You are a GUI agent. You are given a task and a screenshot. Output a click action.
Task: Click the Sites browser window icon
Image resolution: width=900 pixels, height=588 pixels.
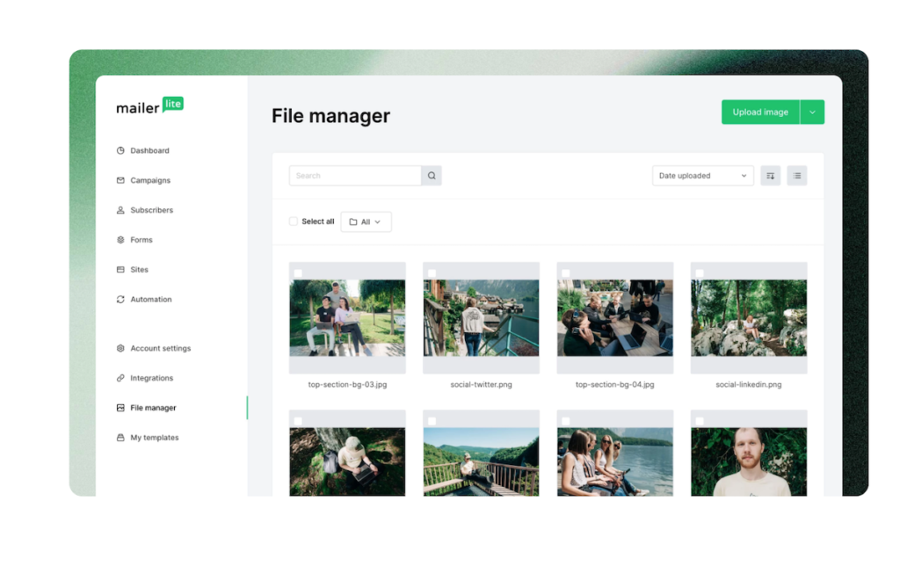pyautogui.click(x=120, y=269)
